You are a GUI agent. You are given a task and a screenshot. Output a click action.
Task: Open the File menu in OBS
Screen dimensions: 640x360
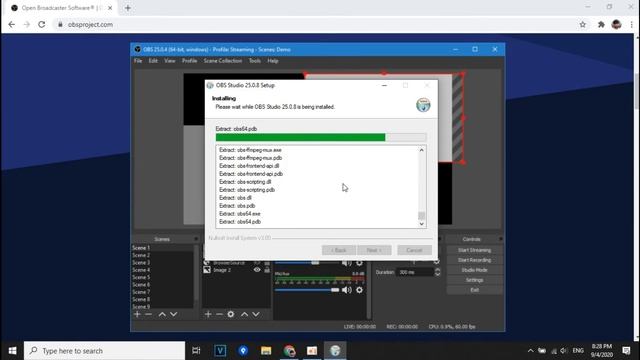(138, 61)
